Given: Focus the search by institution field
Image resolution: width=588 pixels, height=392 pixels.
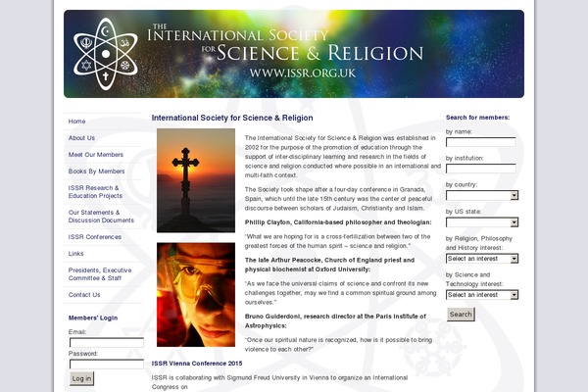Looking at the screenshot, I should [x=481, y=169].
